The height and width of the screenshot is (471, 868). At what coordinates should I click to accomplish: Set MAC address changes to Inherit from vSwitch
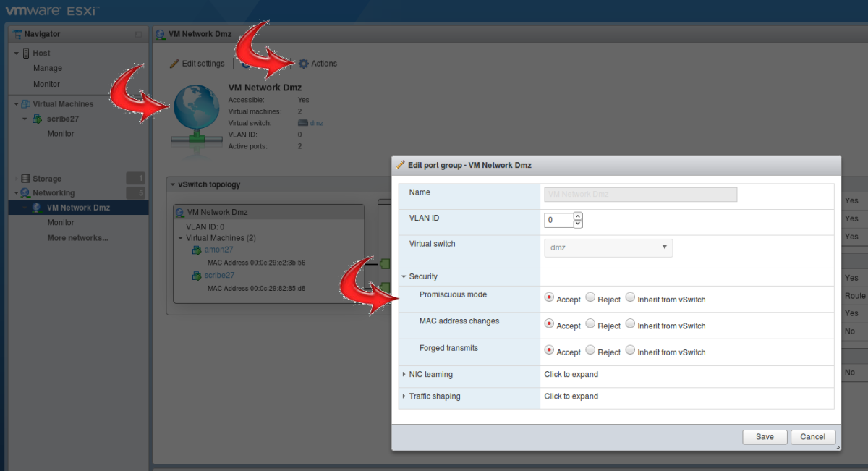pos(630,324)
